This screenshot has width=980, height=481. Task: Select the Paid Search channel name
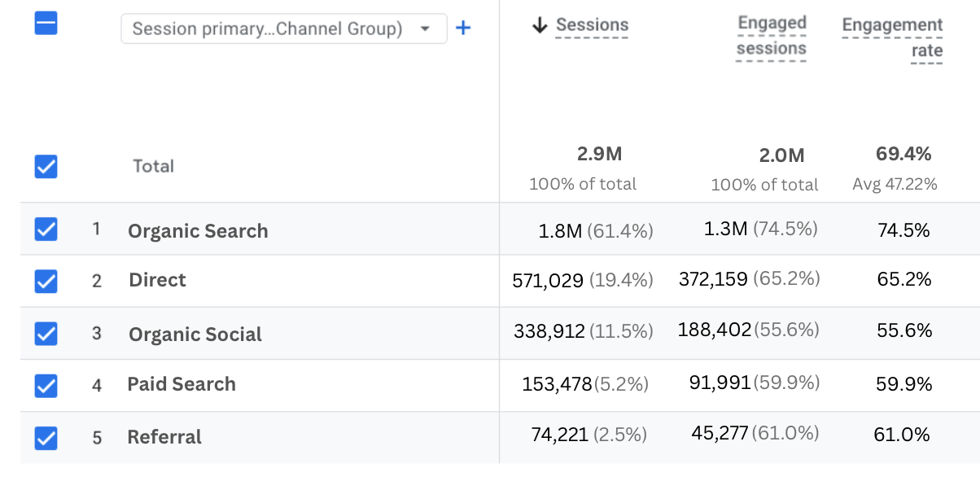182,384
